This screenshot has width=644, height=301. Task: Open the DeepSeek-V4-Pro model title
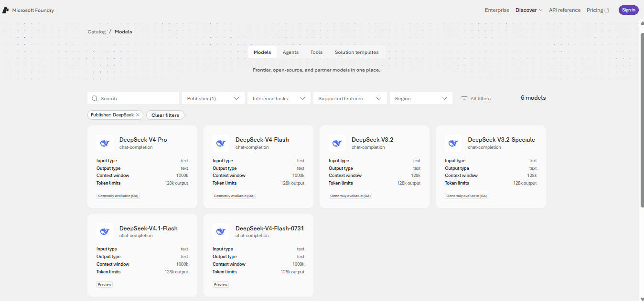pyautogui.click(x=143, y=140)
